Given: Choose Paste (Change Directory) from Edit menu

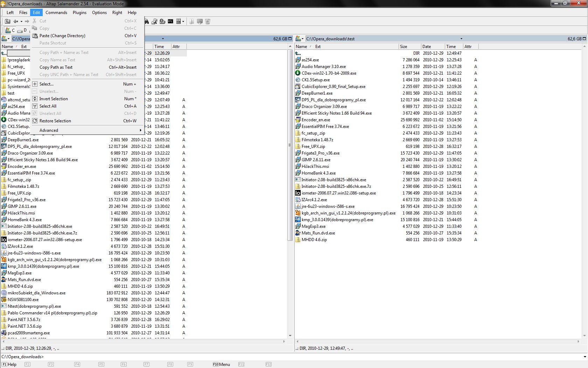Looking at the screenshot, I should coord(87,36).
